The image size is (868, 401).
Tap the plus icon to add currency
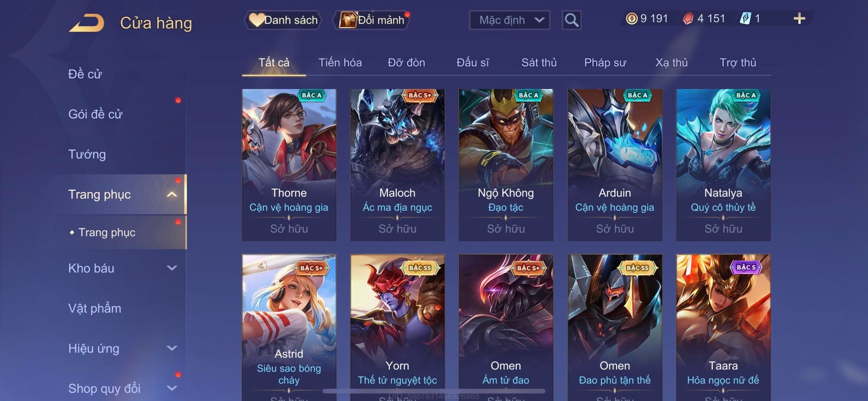click(x=799, y=19)
